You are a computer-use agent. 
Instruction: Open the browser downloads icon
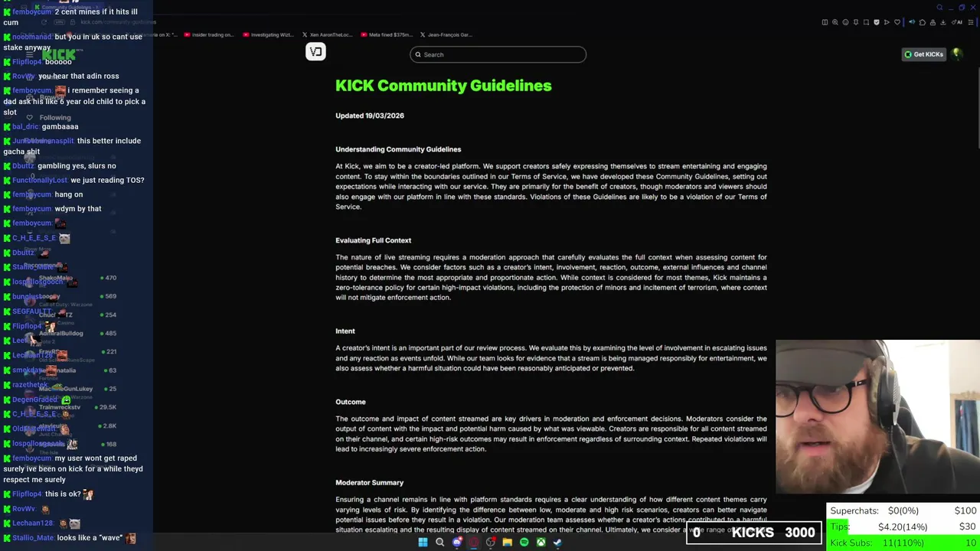pos(944,22)
